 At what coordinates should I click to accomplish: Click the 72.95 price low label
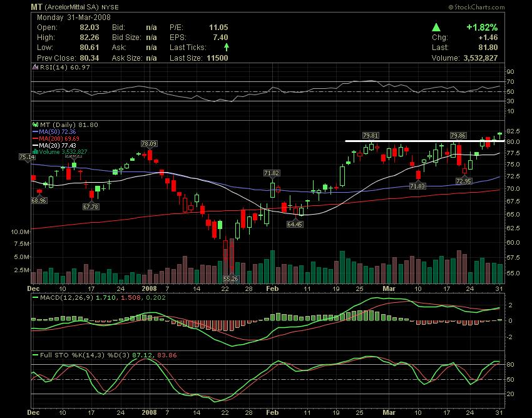(464, 181)
